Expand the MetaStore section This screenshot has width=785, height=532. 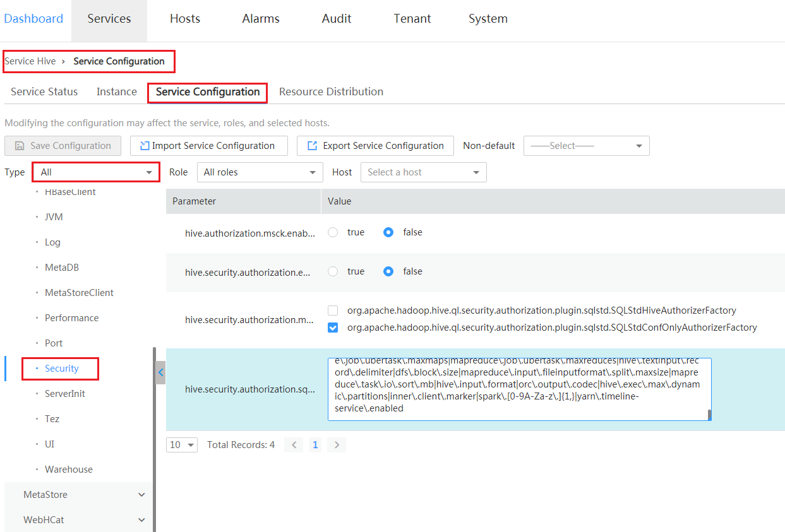pos(78,495)
